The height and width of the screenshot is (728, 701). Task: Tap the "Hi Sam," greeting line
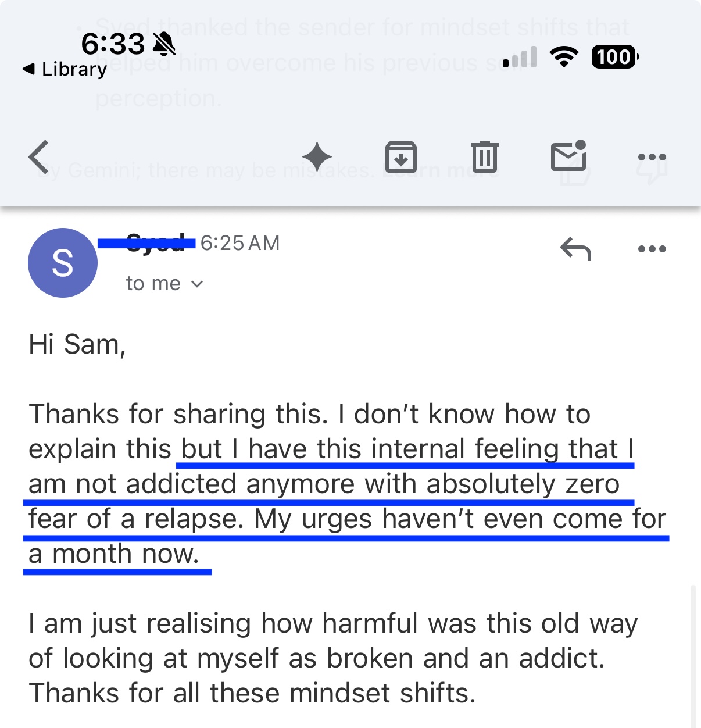point(77,344)
